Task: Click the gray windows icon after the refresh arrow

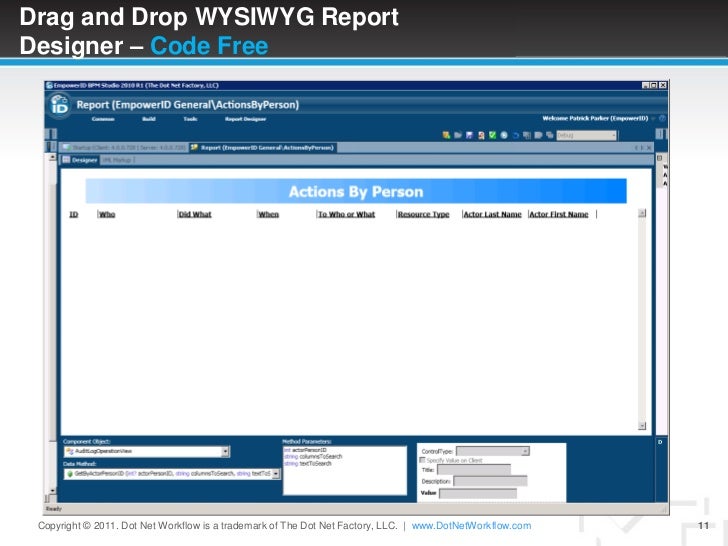Action: (x=527, y=135)
